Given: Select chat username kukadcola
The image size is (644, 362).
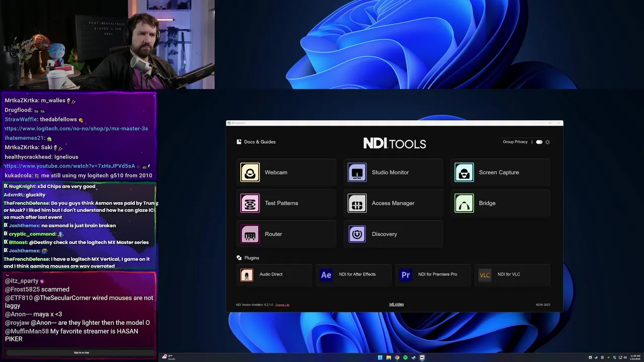Looking at the screenshot, I should [18, 175].
